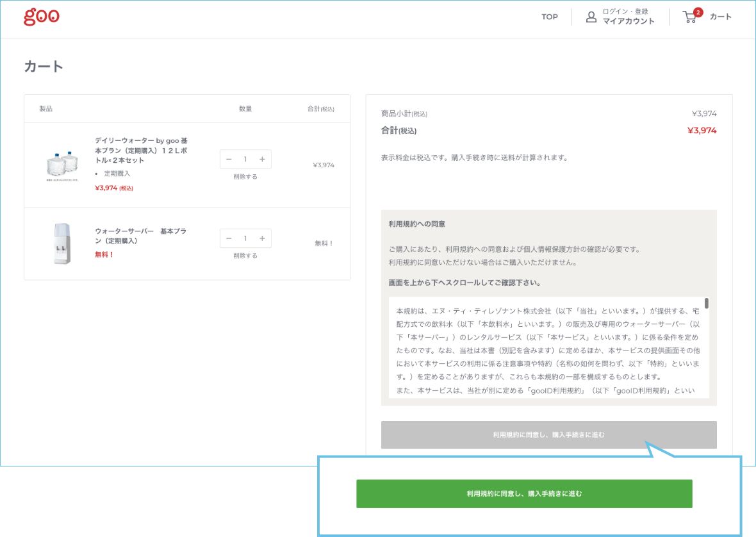Increase Daily Water bottle set quantity
This screenshot has width=756, height=537.
[x=262, y=159]
